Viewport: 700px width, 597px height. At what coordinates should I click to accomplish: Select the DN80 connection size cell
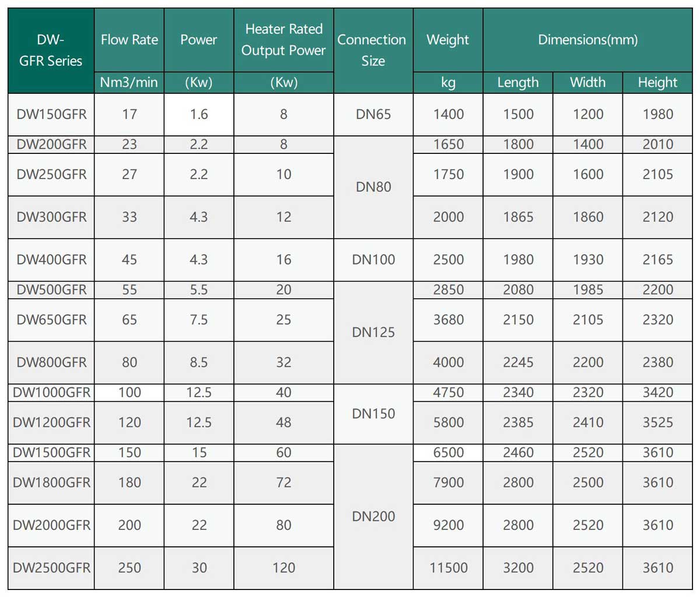coord(372,187)
